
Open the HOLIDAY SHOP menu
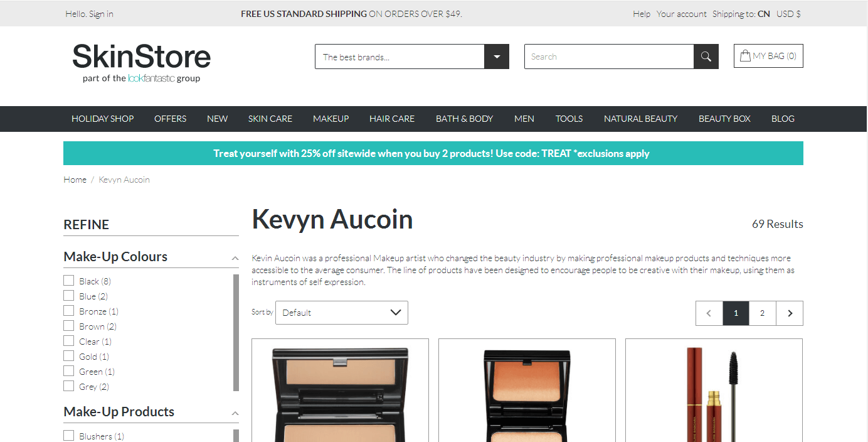click(103, 119)
